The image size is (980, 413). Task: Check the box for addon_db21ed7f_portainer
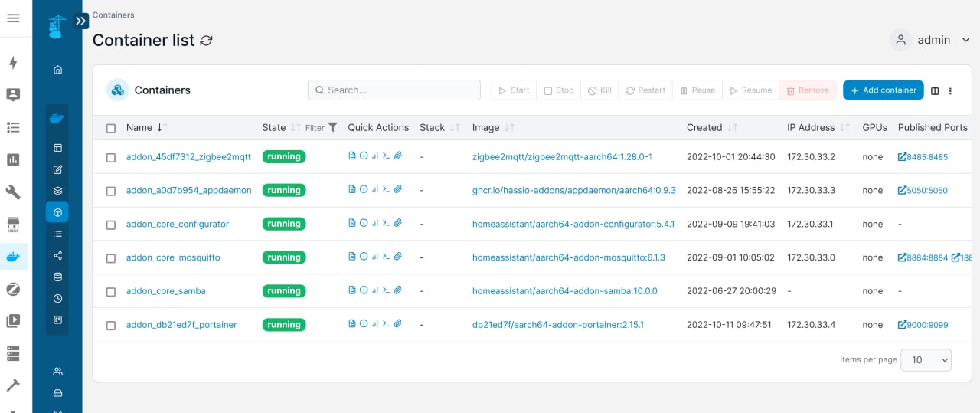click(x=111, y=326)
